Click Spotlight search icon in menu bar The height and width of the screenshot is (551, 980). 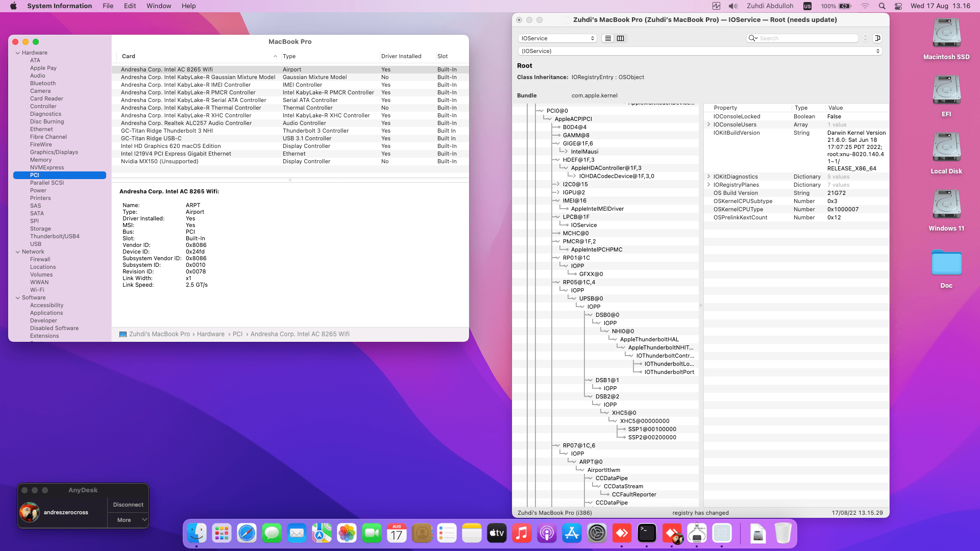(x=882, y=6)
